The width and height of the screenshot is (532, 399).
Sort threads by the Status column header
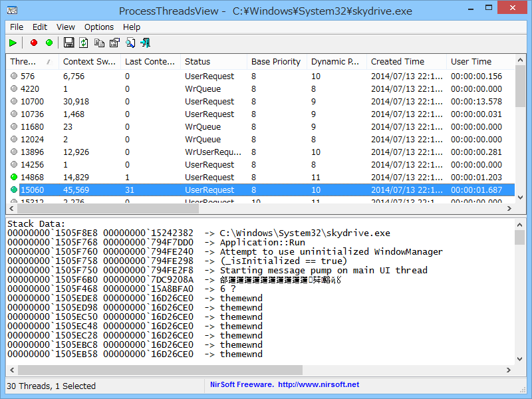[213, 61]
